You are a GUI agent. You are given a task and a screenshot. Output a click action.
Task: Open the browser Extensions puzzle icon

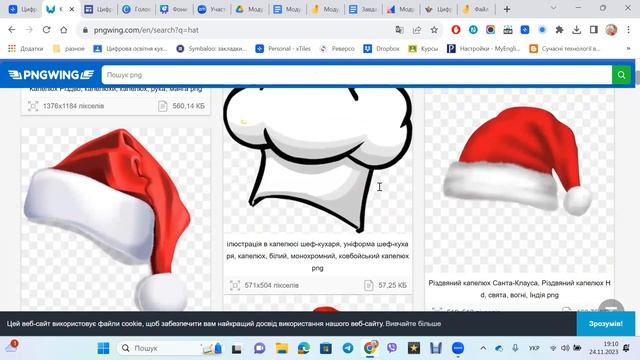click(x=559, y=30)
